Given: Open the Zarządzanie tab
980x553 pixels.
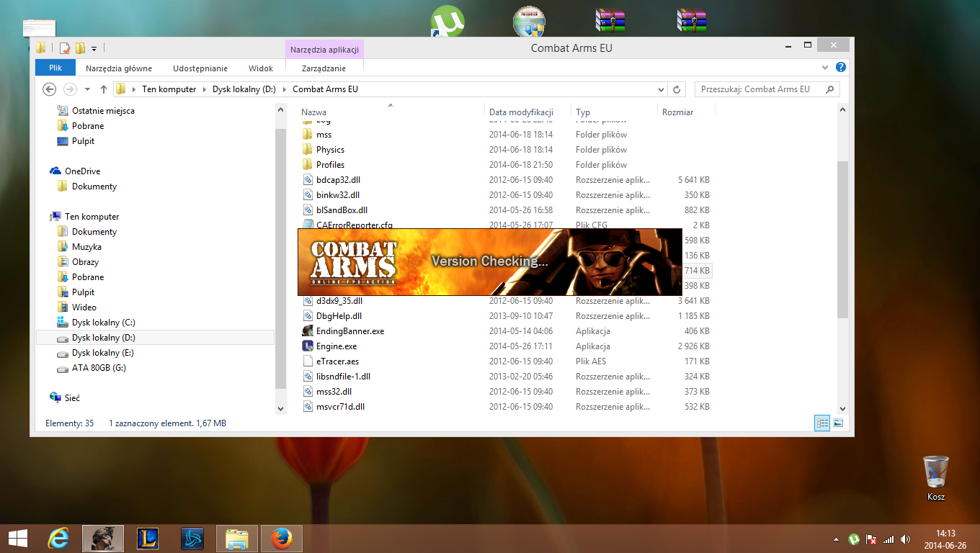Looking at the screenshot, I should coord(324,68).
